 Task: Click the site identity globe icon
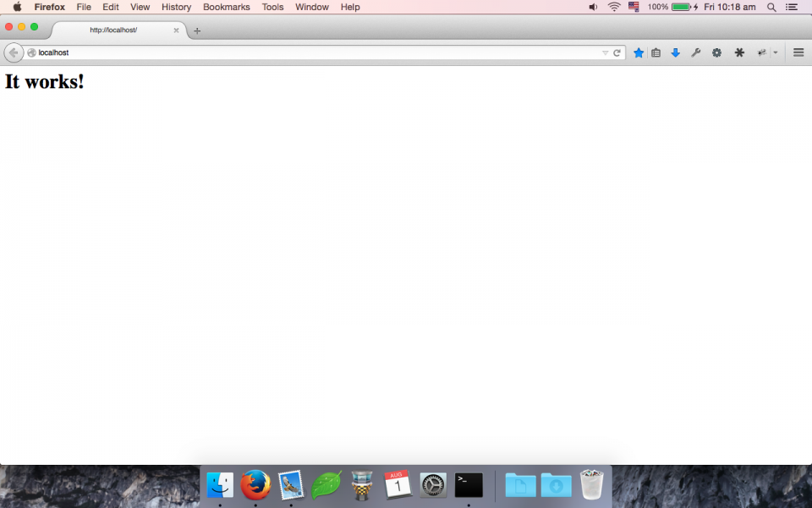click(x=31, y=52)
